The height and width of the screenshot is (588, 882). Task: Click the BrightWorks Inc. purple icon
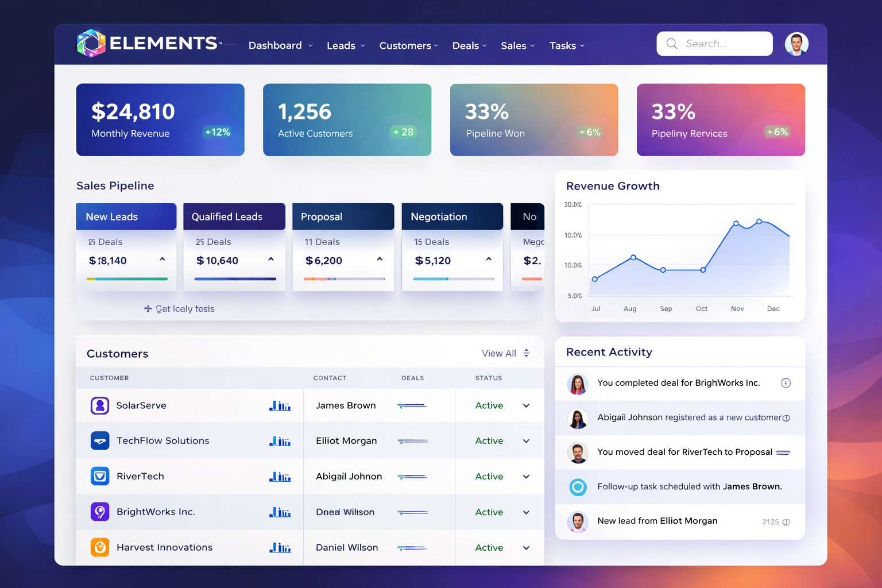pyautogui.click(x=100, y=512)
